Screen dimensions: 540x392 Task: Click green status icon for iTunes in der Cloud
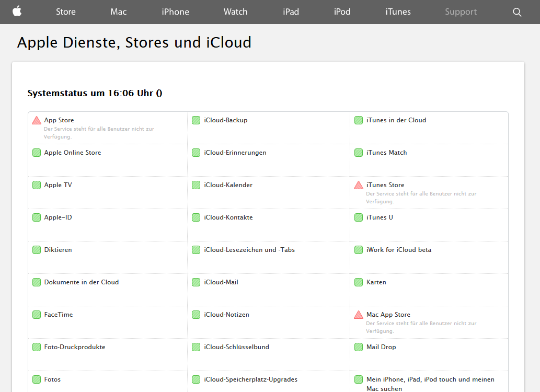point(359,120)
